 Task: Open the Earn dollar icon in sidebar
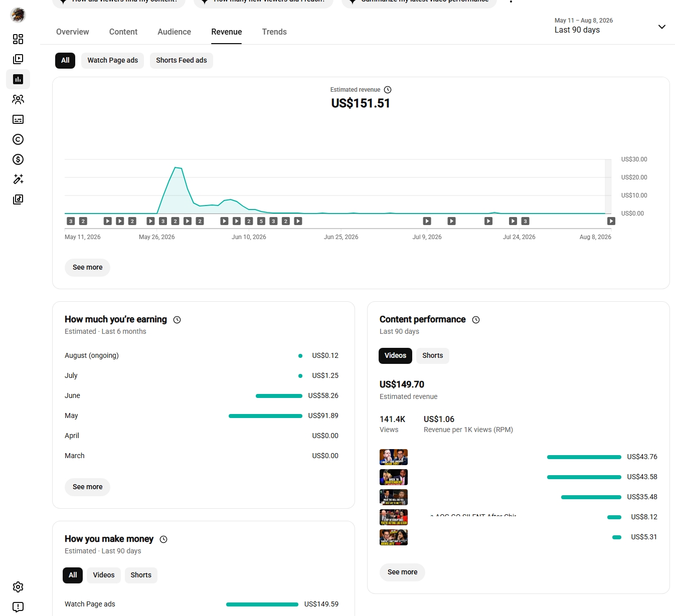(x=18, y=159)
